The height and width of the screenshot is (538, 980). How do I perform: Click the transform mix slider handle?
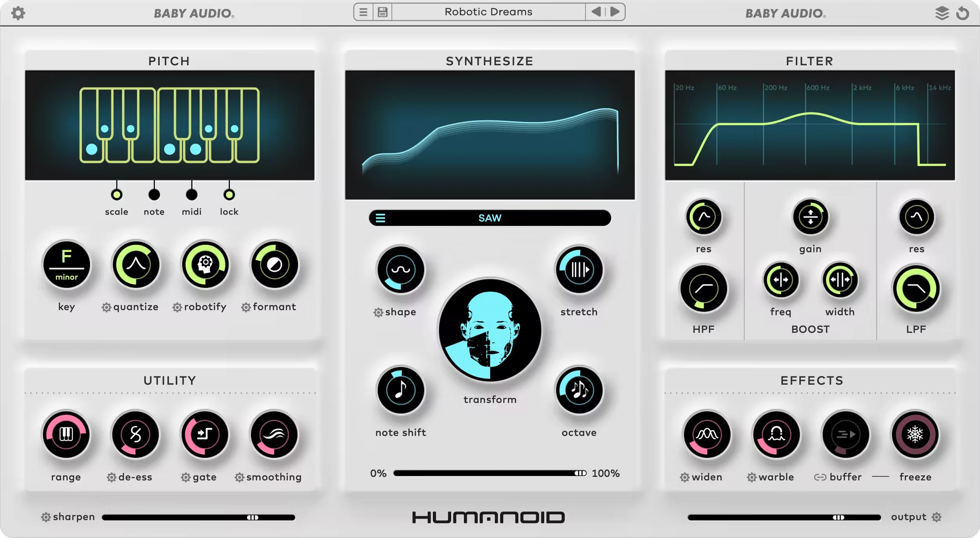coord(580,473)
